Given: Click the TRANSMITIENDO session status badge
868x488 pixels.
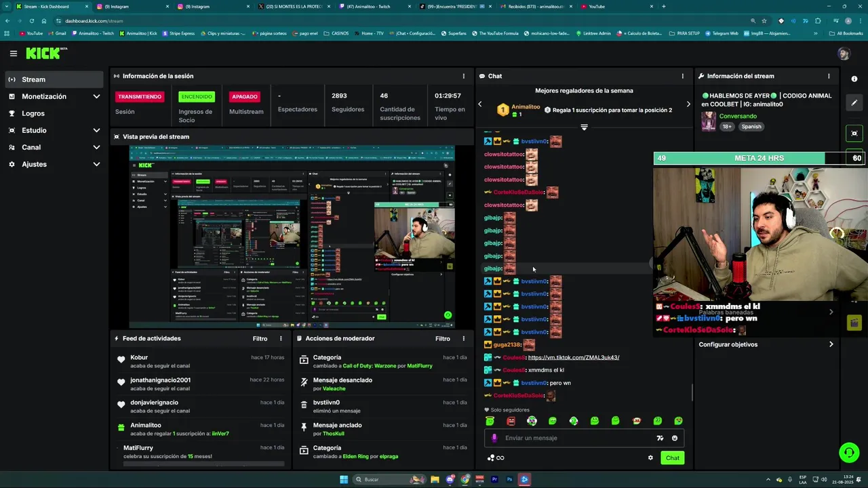Looking at the screenshot, I should 140,96.
